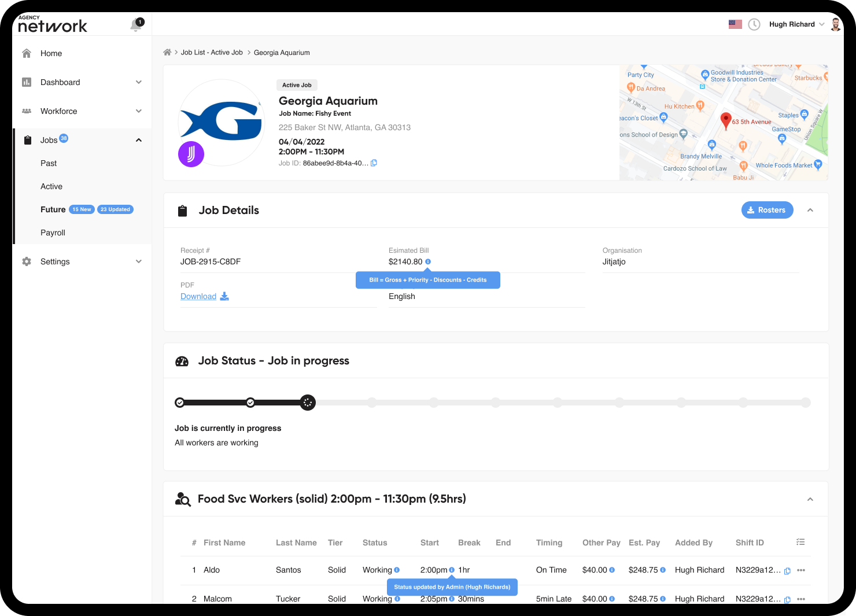
Task: Open Payroll in sidebar
Action: point(53,233)
